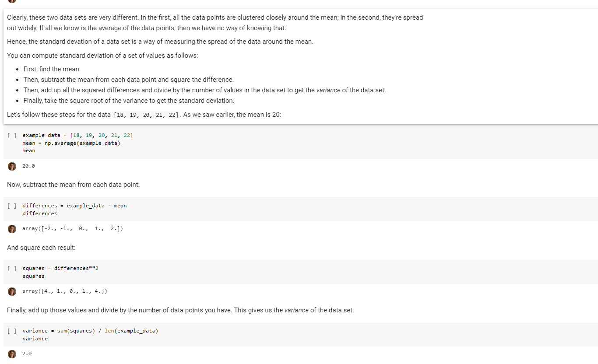Run the cell computing the mean

click(11, 135)
